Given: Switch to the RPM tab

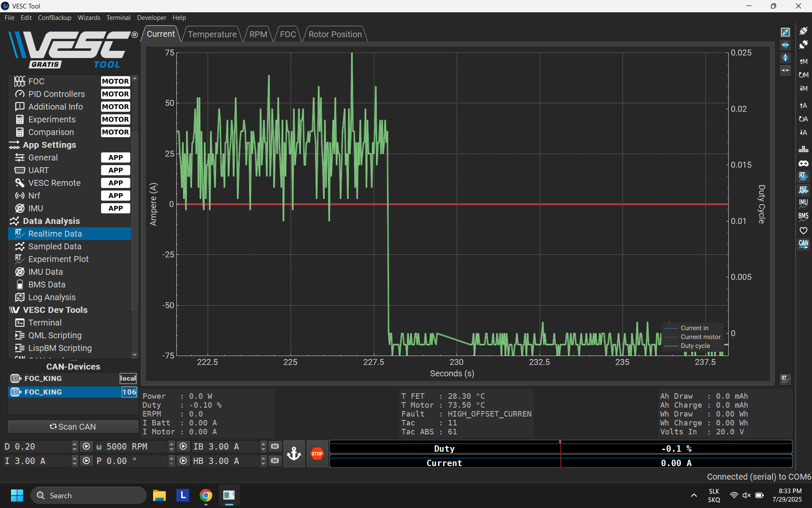Looking at the screenshot, I should click(x=258, y=34).
